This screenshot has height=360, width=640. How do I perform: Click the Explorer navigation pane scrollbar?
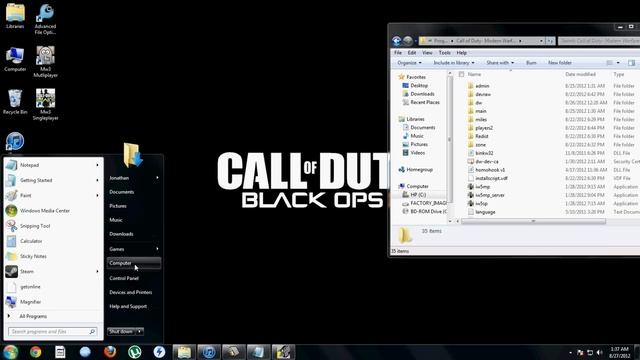click(x=450, y=139)
